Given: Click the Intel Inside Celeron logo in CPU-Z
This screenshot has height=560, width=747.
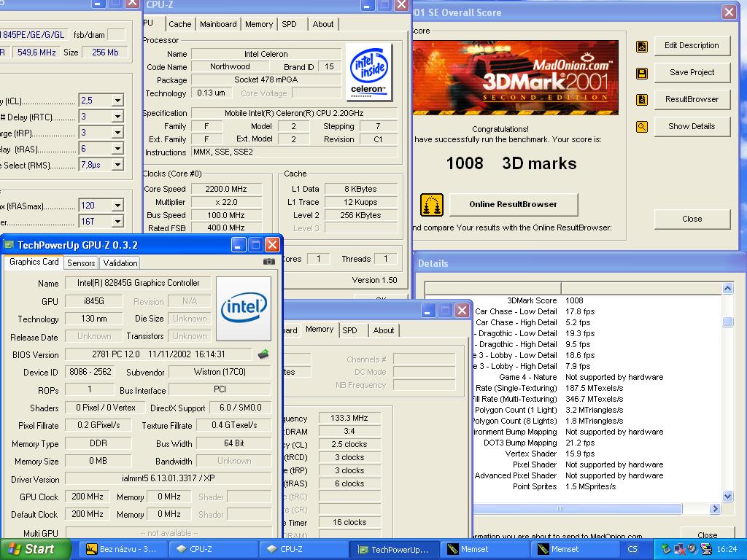Looking at the screenshot, I should (369, 72).
